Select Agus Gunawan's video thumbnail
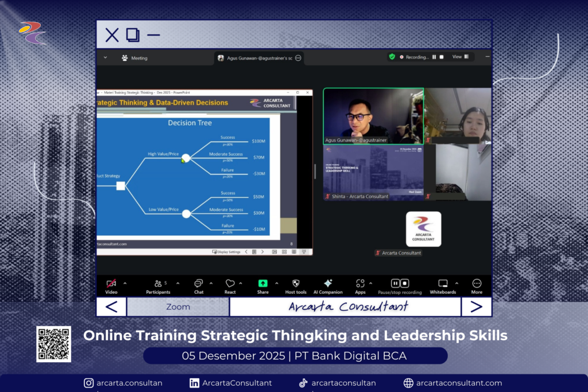The image size is (588, 392). click(373, 115)
